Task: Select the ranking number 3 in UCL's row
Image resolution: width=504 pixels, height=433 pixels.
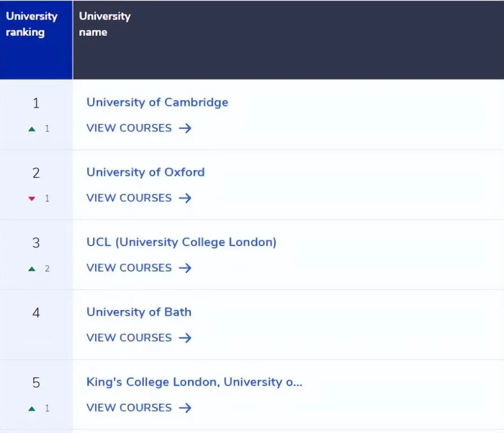Action: tap(36, 243)
